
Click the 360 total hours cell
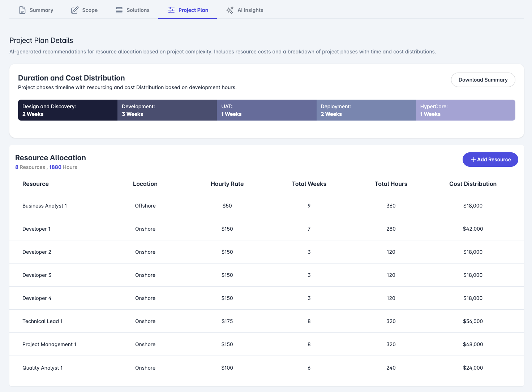[391, 206]
